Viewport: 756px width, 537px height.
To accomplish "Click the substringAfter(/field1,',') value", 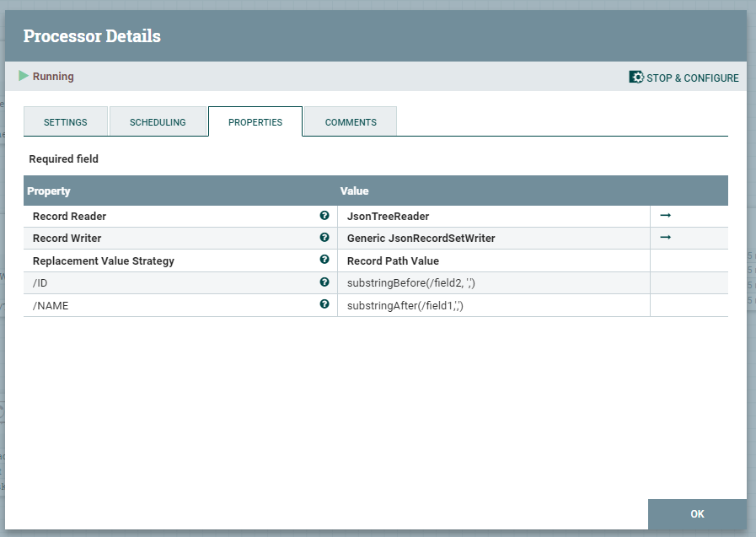I will (x=405, y=306).
